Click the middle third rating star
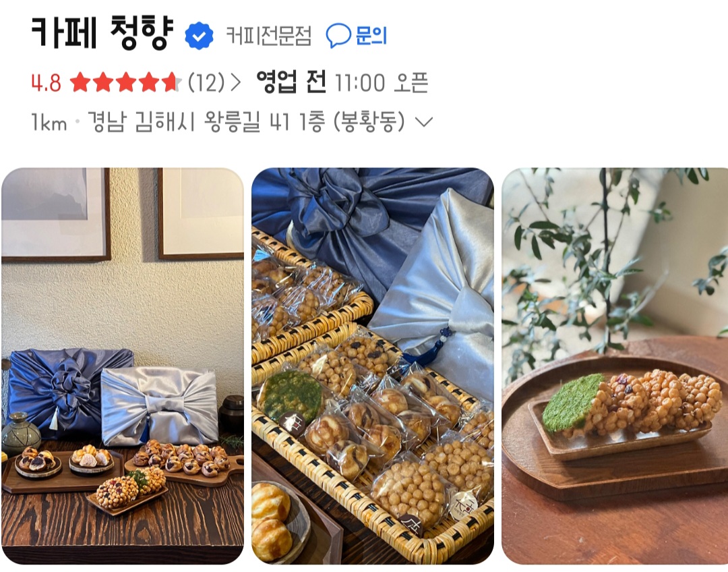The height and width of the screenshot is (572, 728). point(125,82)
